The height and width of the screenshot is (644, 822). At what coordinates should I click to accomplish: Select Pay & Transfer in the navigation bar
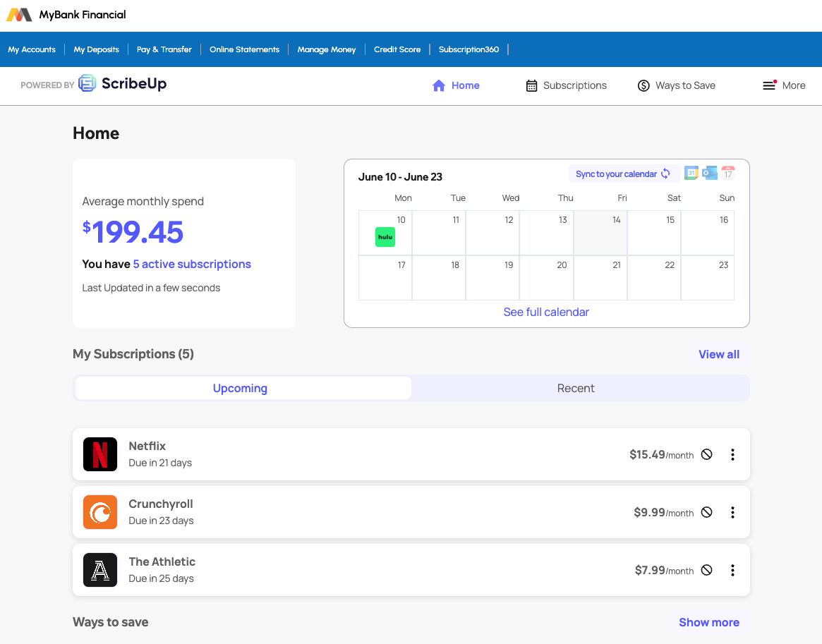pyautogui.click(x=164, y=49)
